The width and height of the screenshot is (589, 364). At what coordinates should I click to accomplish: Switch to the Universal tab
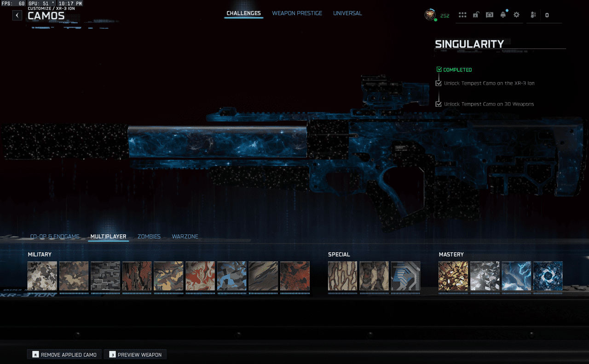point(347,13)
